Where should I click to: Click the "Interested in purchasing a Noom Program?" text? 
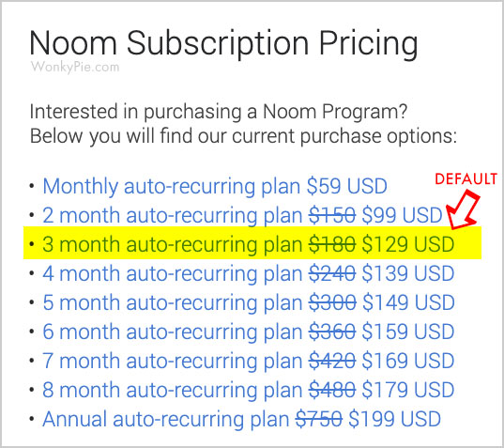[x=219, y=112]
